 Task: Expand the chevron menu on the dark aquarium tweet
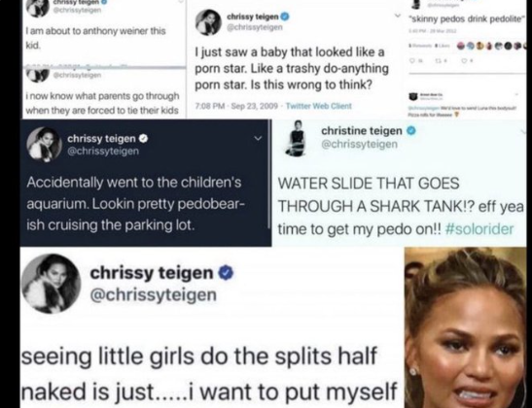coord(259,138)
